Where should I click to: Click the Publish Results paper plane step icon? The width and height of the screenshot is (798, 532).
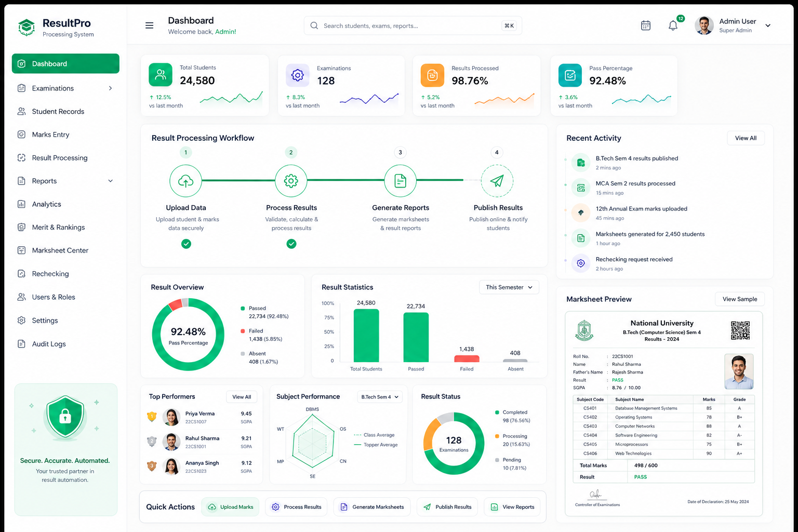click(497, 181)
